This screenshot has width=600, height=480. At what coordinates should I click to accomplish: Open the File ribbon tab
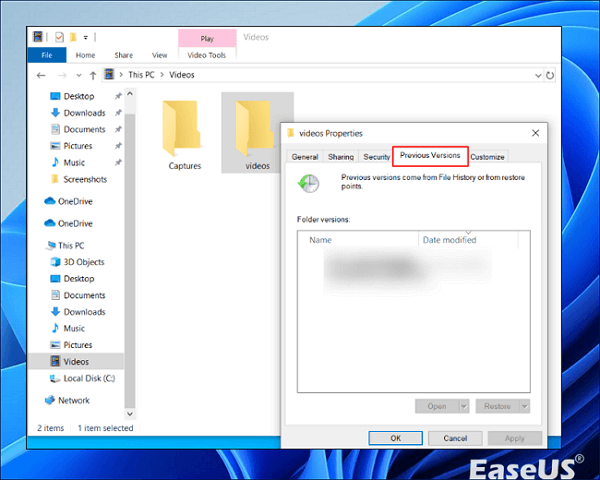pyautogui.click(x=47, y=55)
